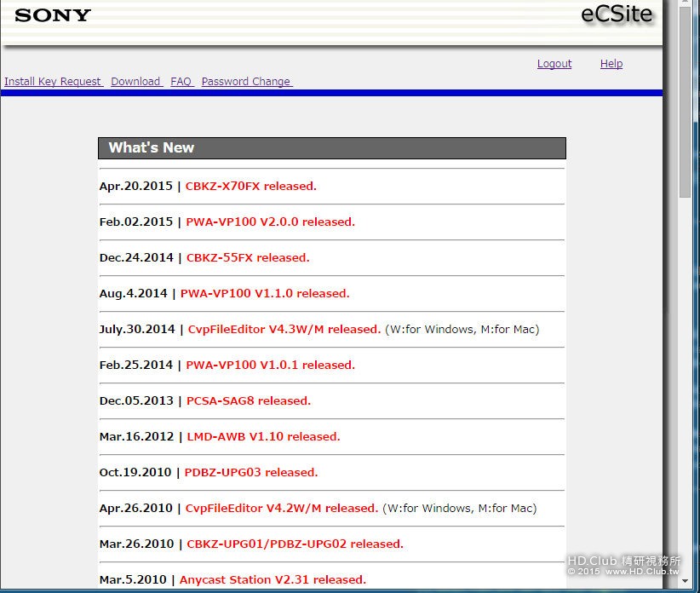The image size is (700, 593).
Task: Click the SONY logo
Action: tap(53, 15)
